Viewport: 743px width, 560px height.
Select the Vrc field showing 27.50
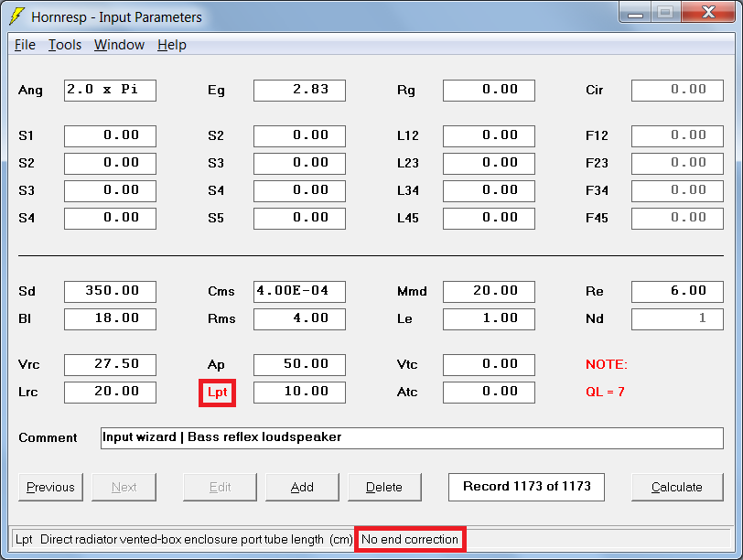coord(110,365)
